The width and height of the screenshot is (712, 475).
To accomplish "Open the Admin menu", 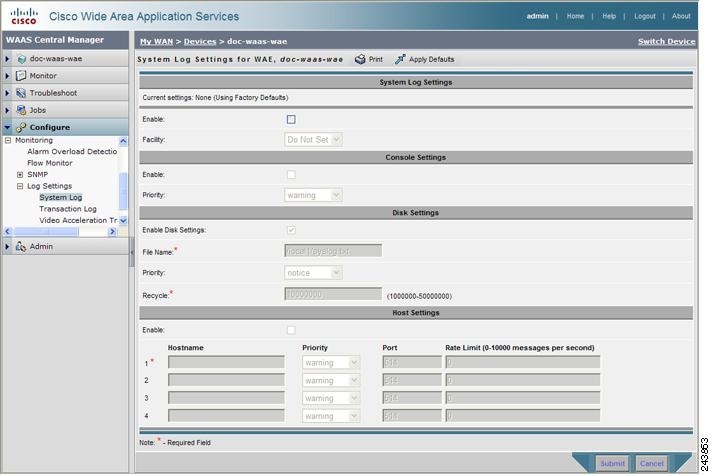I will (41, 247).
